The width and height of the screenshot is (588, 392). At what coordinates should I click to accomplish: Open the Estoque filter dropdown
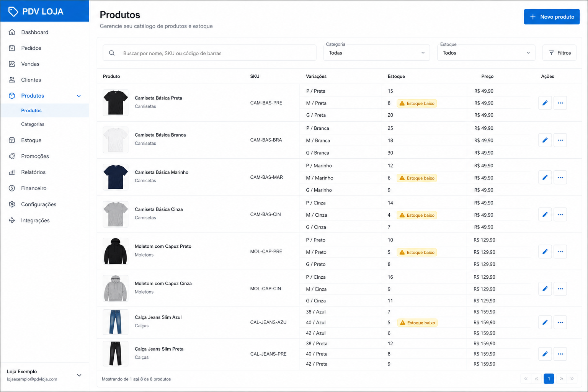coord(486,53)
